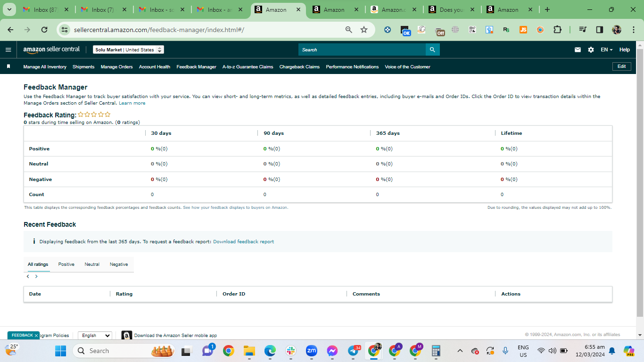Open A-to-z Guarantee Claims in the nav bar
The image size is (644, 362).
(x=248, y=67)
